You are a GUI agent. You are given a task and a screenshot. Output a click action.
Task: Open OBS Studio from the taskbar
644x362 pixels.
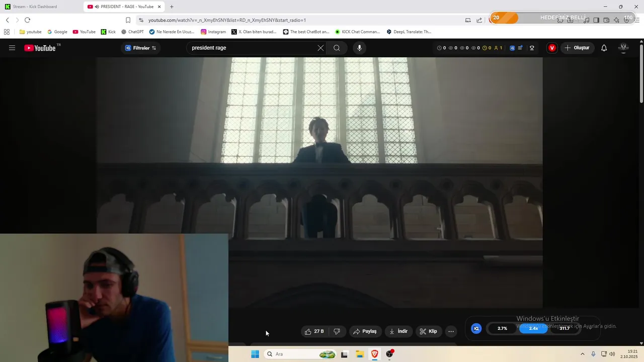389,354
